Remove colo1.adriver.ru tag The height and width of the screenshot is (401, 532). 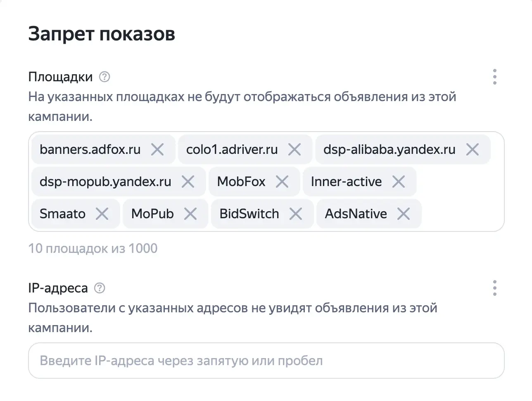pos(294,149)
